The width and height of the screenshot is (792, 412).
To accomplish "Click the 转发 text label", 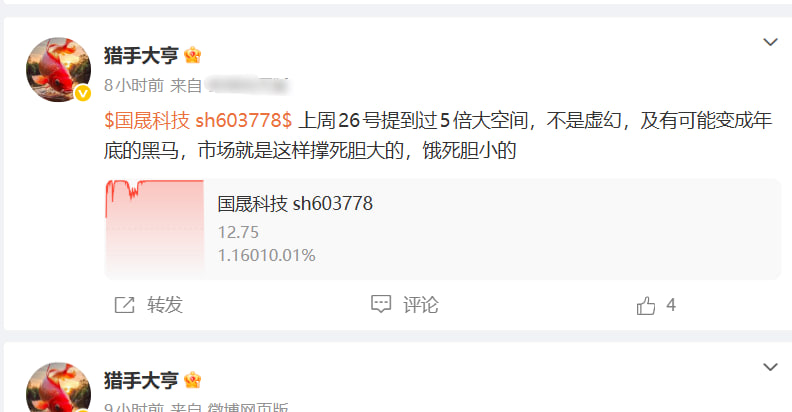I will pos(165,305).
